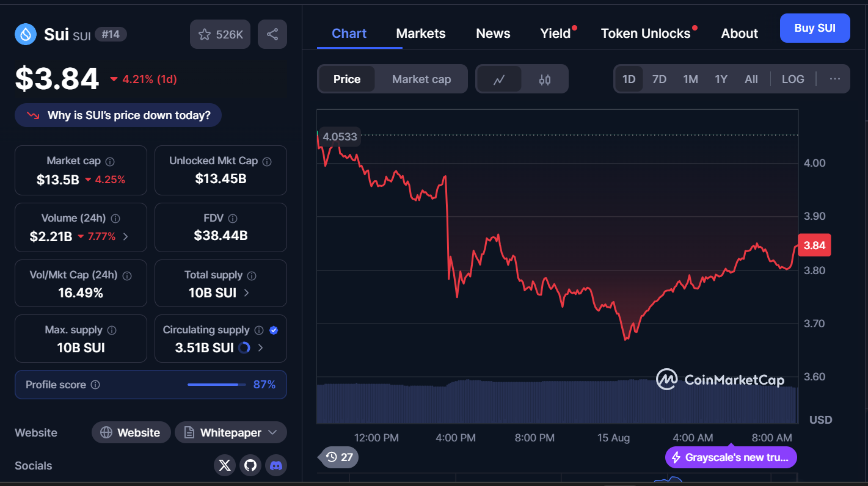Screen dimensions: 868x486
Task: Click the $38.44B FDV value
Action: 221,236
